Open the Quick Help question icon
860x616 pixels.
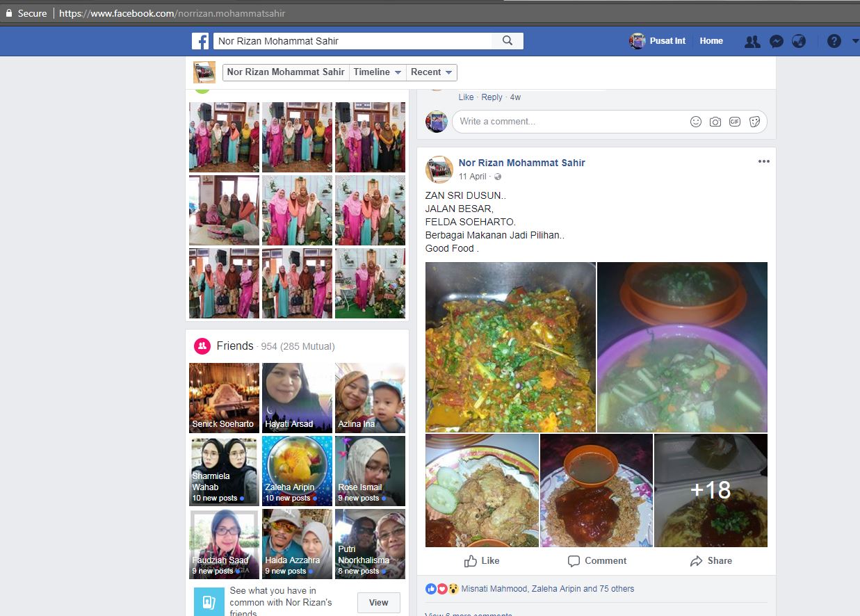(834, 41)
